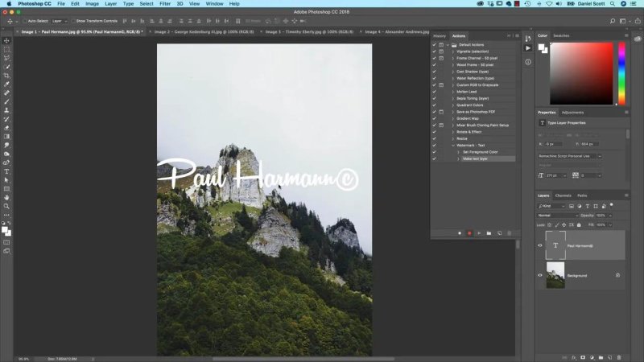Open the Layer menu
Image resolution: width=644 pixels, height=362 pixels.
[110, 4]
